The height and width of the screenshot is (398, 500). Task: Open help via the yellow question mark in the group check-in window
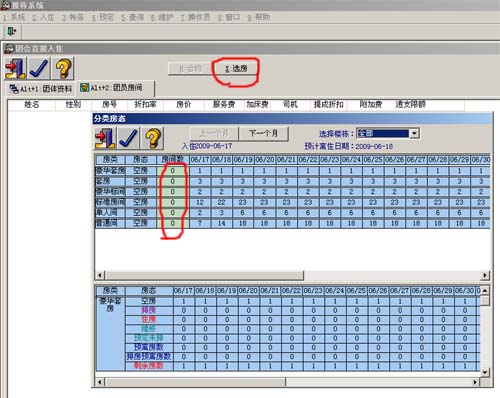63,68
